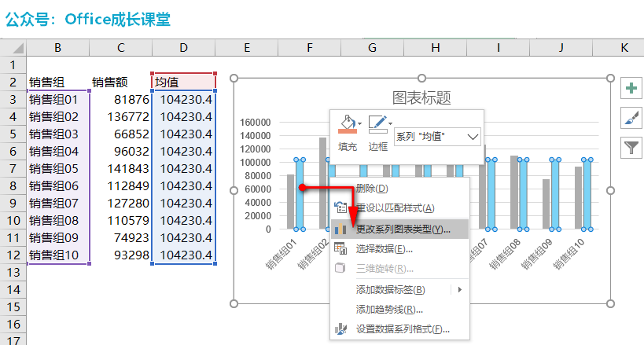The height and width of the screenshot is (345, 644).
Task: Expand the Outline options dropdown arrow
Action: click(390, 123)
